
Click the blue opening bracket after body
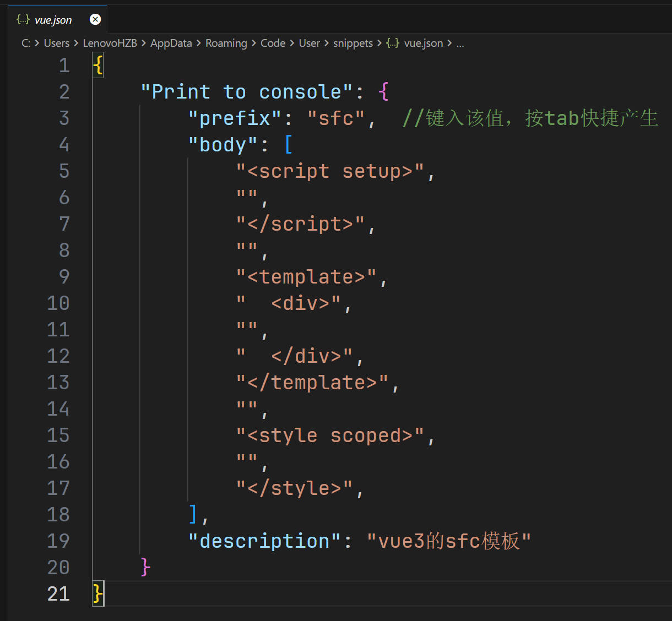tap(288, 145)
